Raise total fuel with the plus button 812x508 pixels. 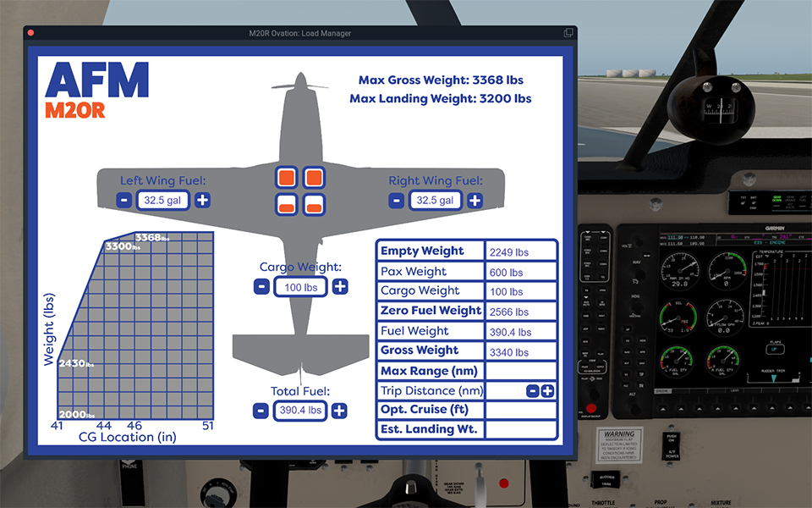point(339,411)
